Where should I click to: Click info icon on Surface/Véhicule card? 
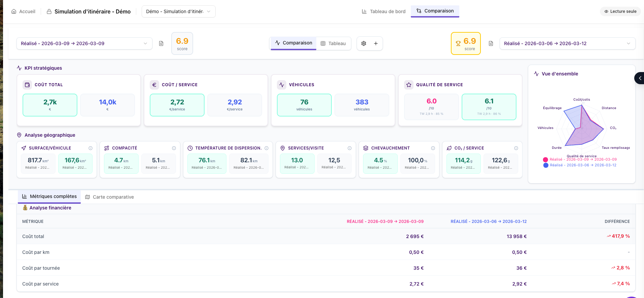pos(91,148)
